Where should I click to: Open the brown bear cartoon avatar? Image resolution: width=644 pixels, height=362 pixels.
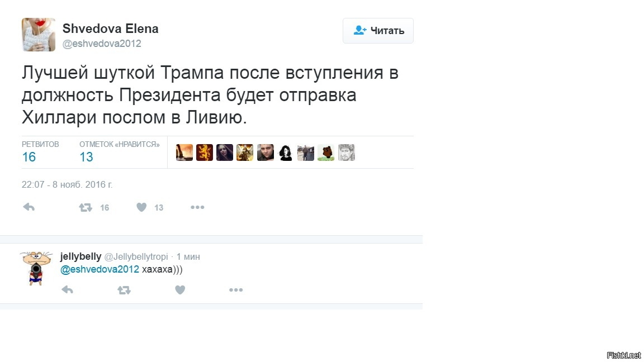click(326, 153)
